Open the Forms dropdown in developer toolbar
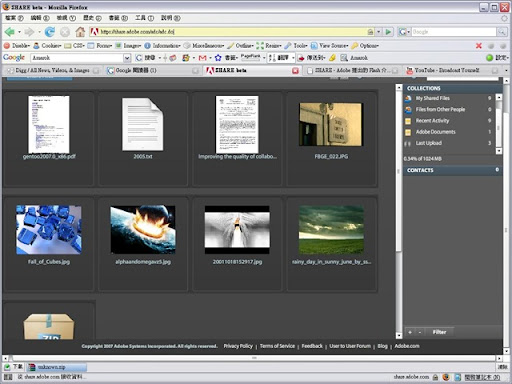 [x=100, y=46]
